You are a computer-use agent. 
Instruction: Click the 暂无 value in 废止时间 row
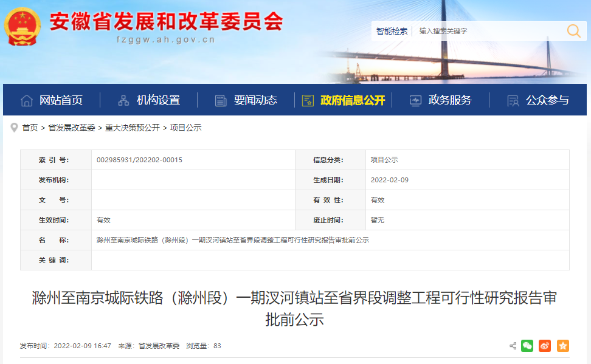click(378, 220)
